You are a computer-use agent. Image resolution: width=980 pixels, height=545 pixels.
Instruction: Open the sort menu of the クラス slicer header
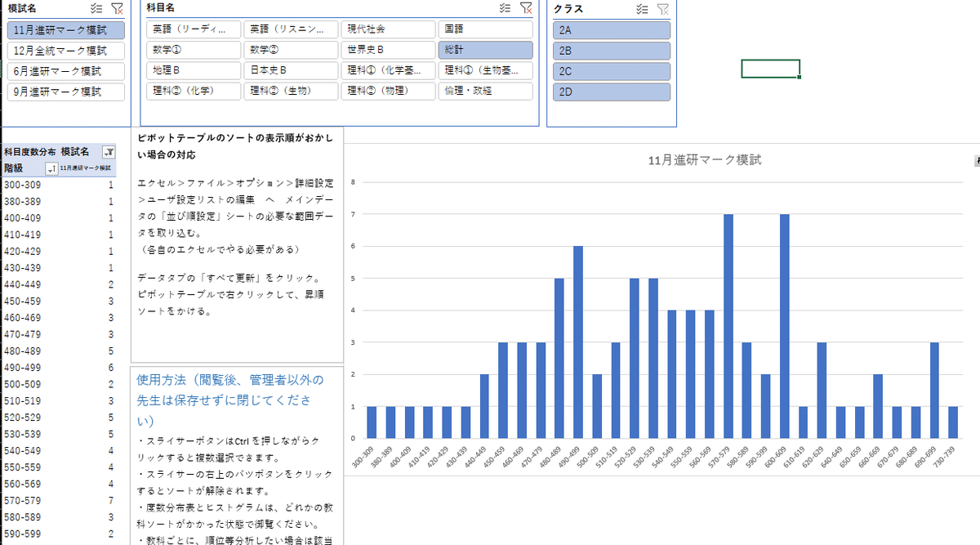point(640,7)
